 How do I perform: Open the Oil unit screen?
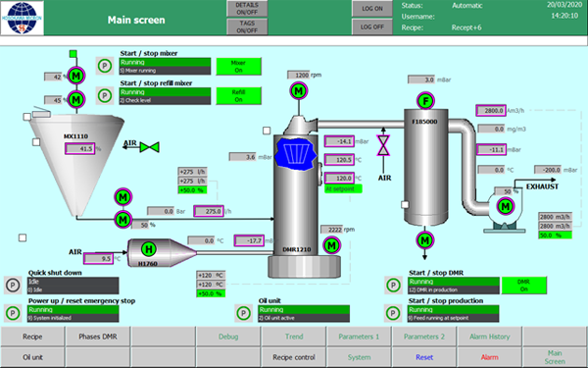(32, 357)
